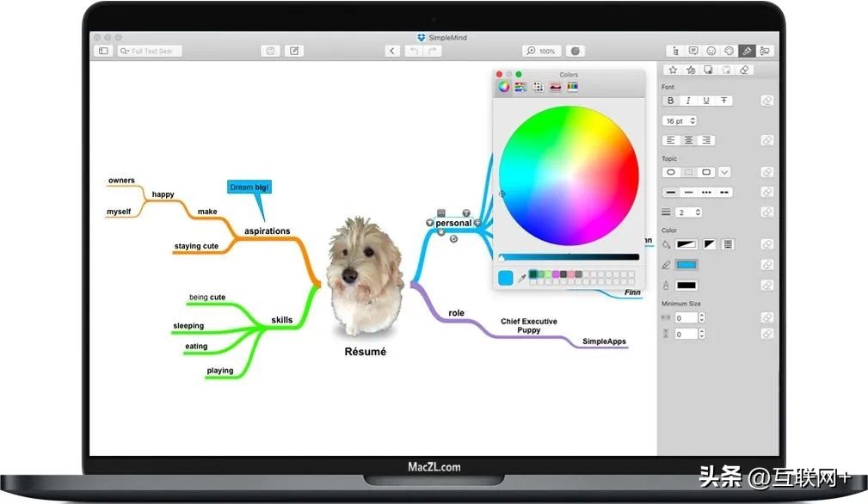The height and width of the screenshot is (504, 868).
Task: Toggle bold font style
Action: [x=671, y=101]
